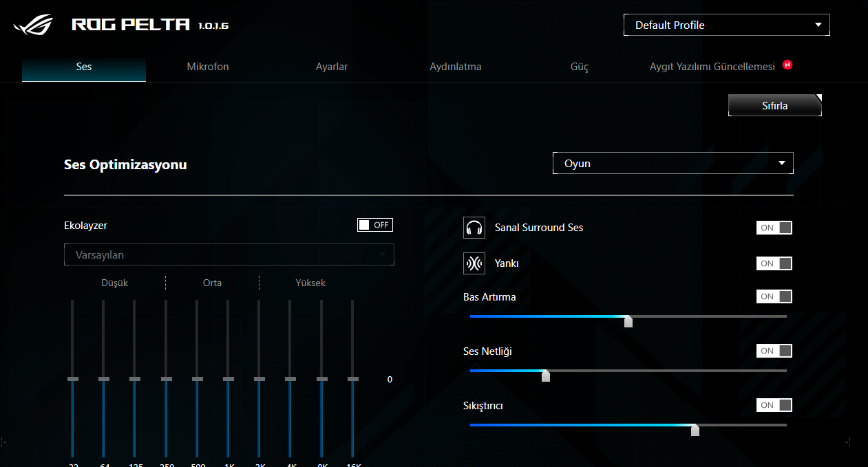Click the 16K equalizer band handle

click(x=353, y=379)
